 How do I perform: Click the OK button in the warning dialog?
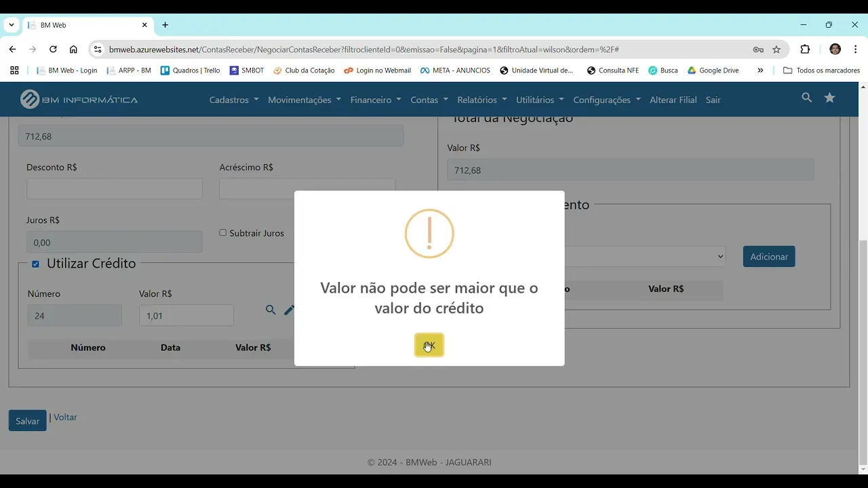[429, 345]
